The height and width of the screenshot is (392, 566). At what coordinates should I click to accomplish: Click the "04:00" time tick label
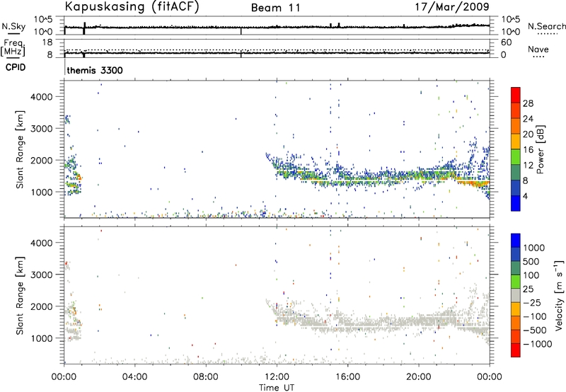point(134,377)
